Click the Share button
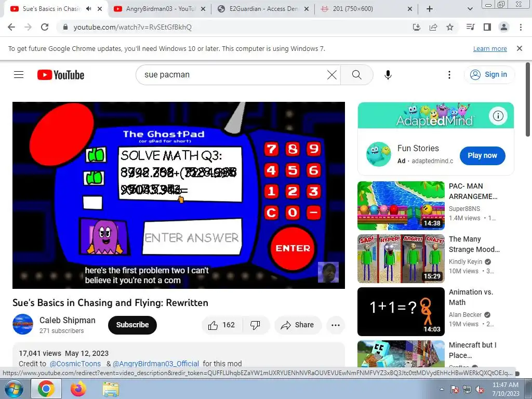 coord(298,325)
